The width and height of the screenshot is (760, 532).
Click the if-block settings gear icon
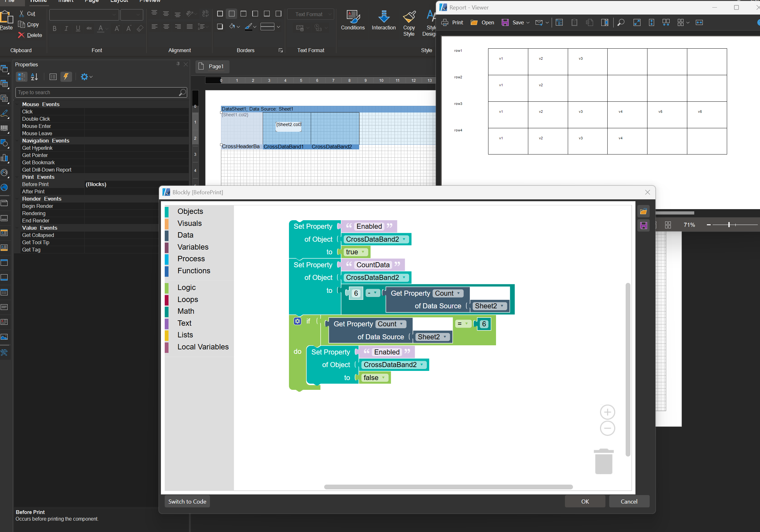297,321
